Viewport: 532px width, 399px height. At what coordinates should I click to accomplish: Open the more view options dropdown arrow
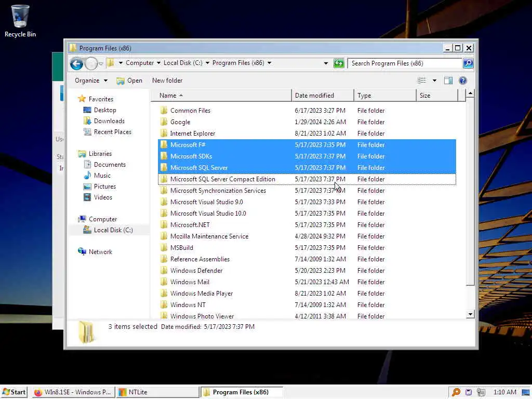434,81
